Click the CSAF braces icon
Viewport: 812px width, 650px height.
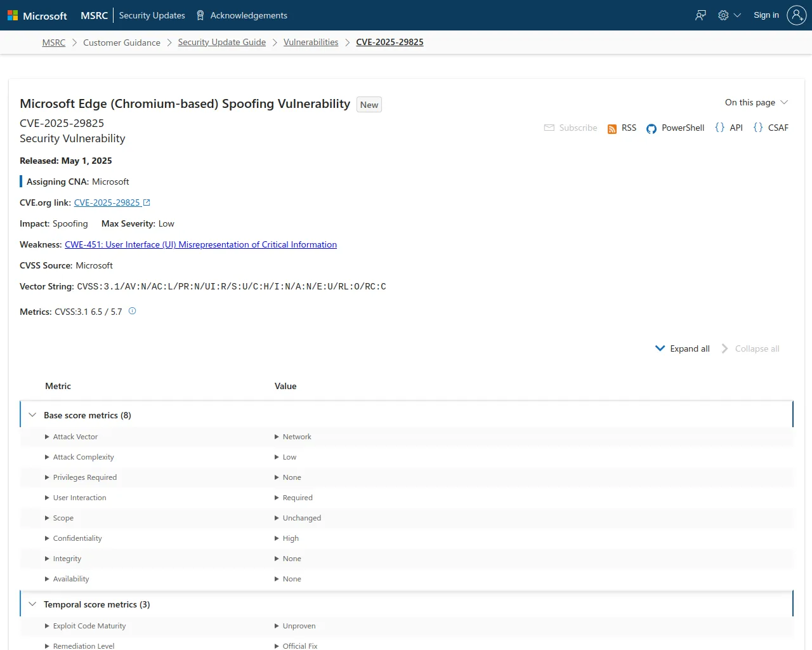point(758,128)
